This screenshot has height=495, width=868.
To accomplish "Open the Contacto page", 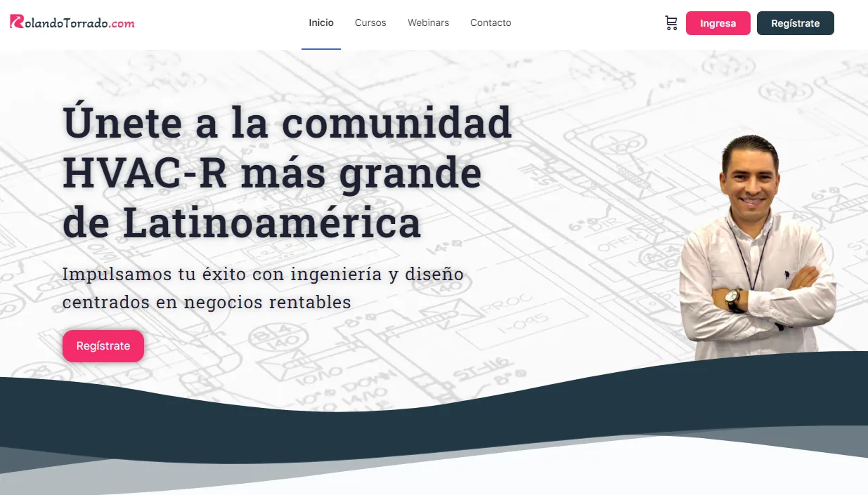I will 491,22.
